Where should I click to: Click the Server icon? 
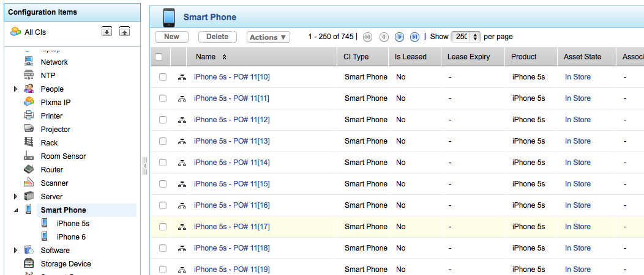[x=28, y=196]
